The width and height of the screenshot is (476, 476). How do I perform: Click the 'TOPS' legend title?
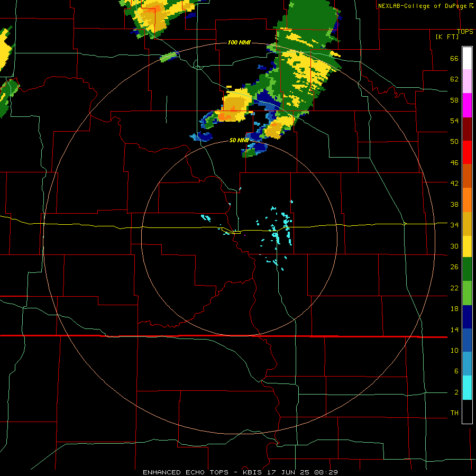[465, 31]
